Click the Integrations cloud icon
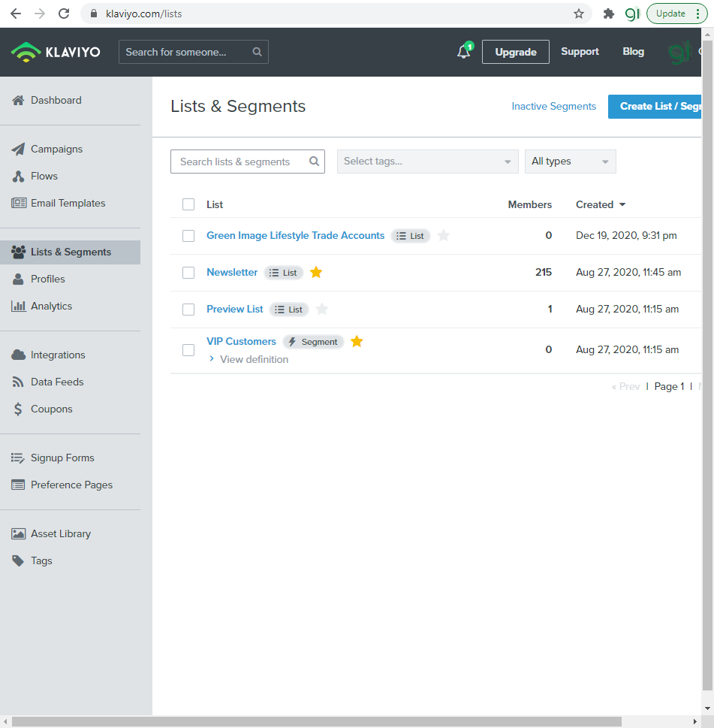714x728 pixels. pyautogui.click(x=19, y=355)
